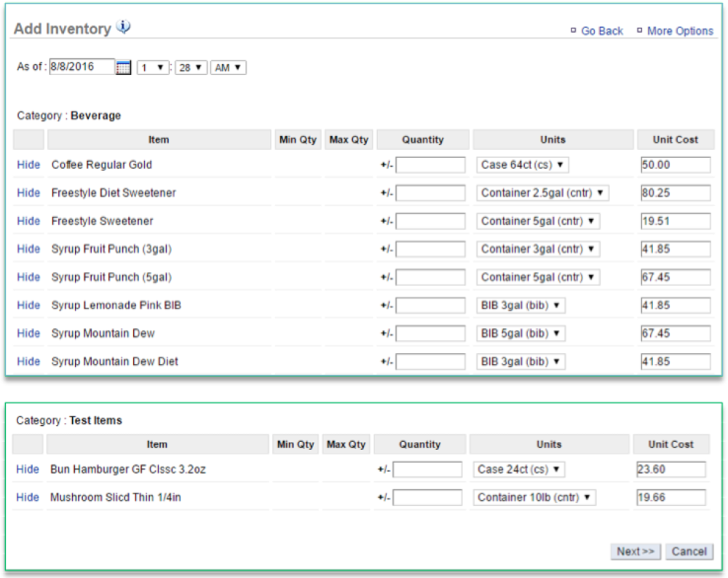Click the Quantity field for Freestyle Sweetener

click(424, 221)
